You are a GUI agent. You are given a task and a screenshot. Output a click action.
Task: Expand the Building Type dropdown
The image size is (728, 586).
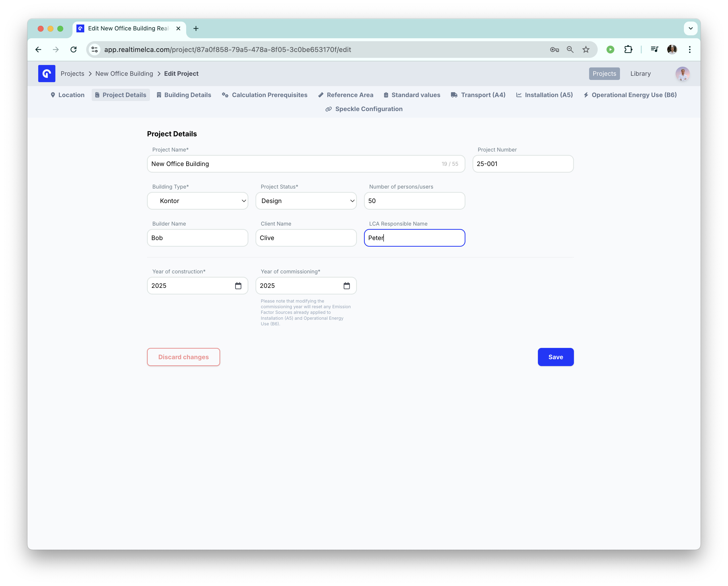point(197,201)
